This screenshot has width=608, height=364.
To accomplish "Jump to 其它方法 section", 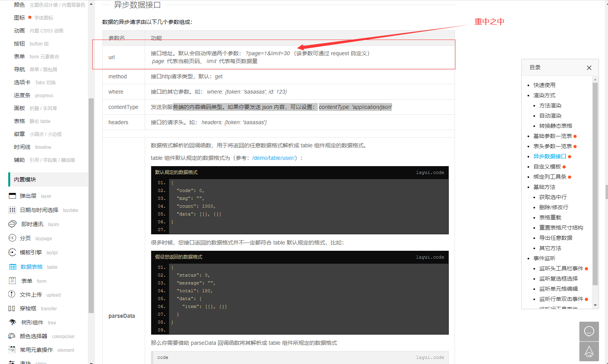I will (x=550, y=248).
